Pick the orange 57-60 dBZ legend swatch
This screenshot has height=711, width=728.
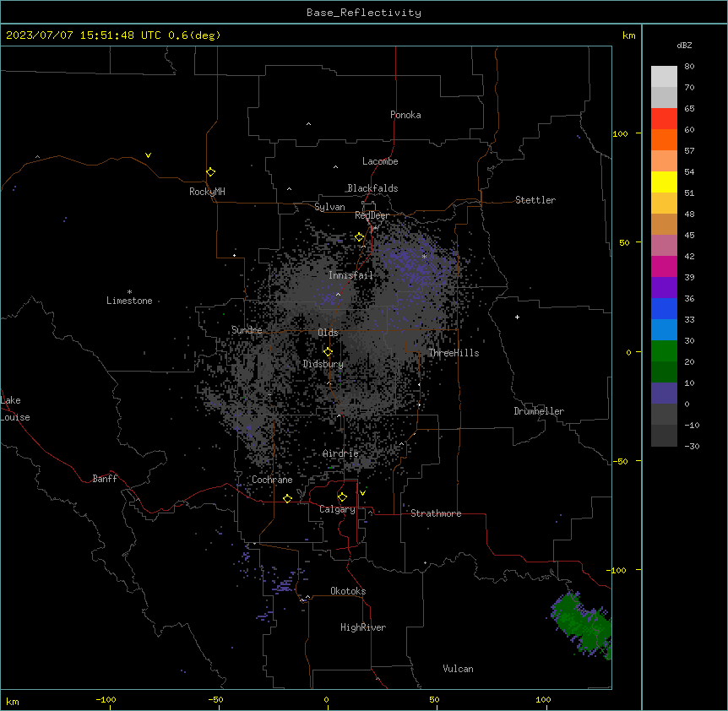664,139
